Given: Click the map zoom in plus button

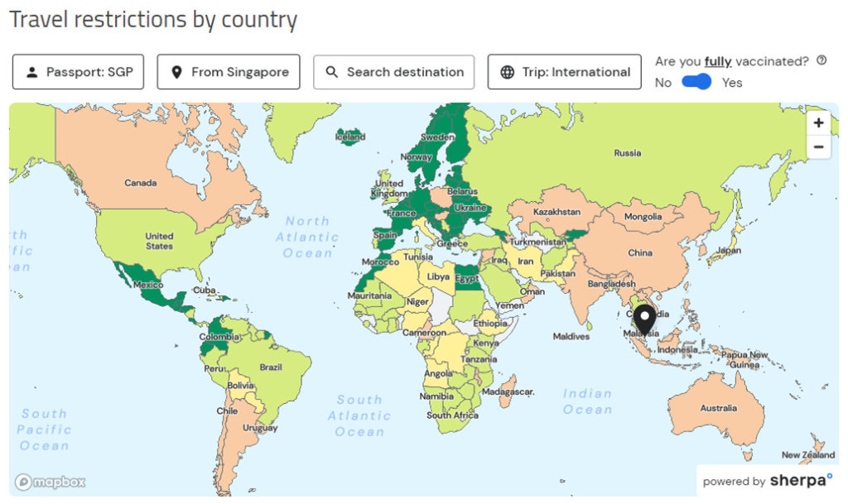Looking at the screenshot, I should (818, 123).
